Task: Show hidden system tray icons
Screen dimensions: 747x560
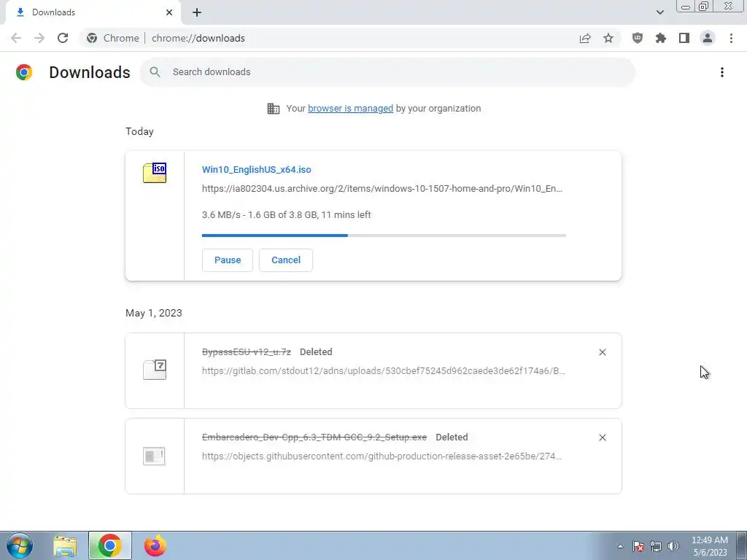Action: 620,546
